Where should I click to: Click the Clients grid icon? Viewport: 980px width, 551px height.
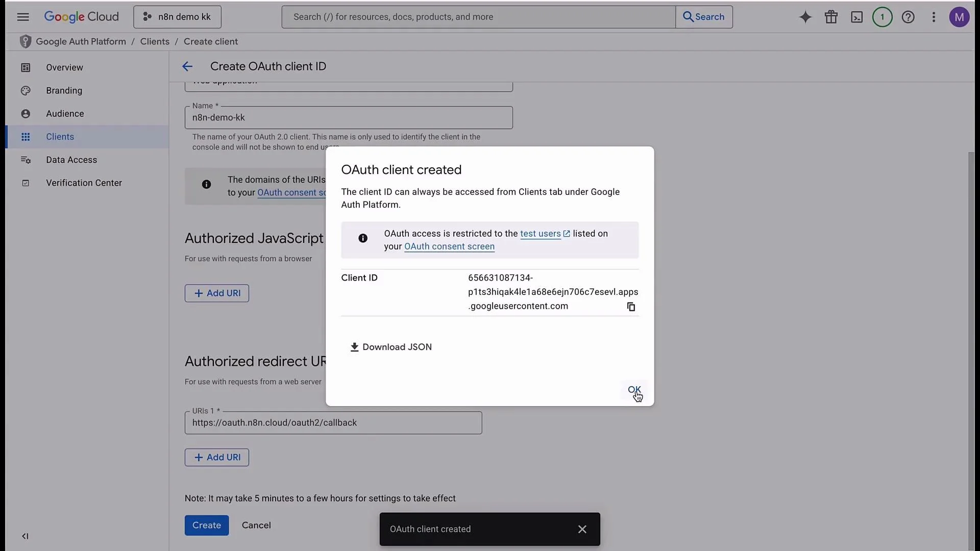[x=26, y=137]
